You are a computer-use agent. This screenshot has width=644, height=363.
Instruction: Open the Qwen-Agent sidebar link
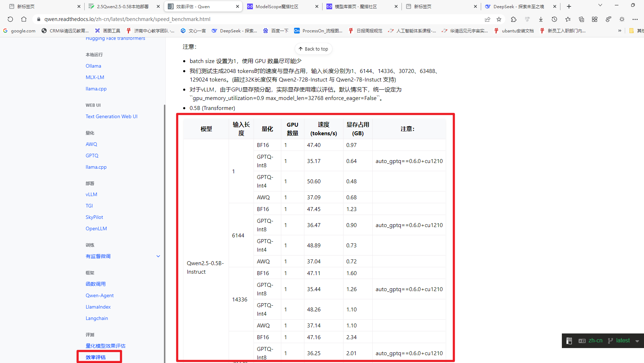pyautogui.click(x=100, y=295)
